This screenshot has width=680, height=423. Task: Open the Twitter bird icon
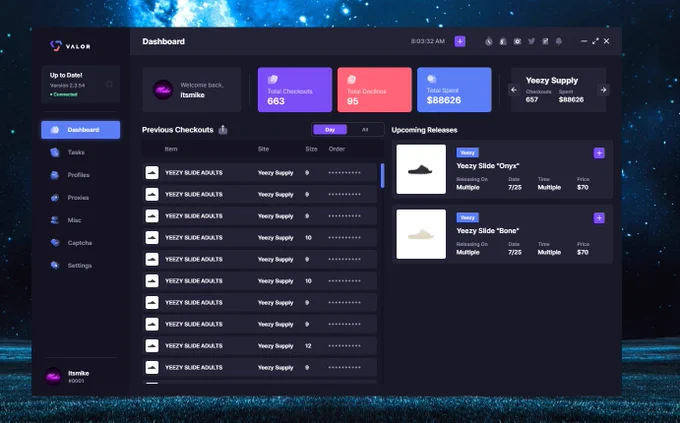[x=531, y=41]
